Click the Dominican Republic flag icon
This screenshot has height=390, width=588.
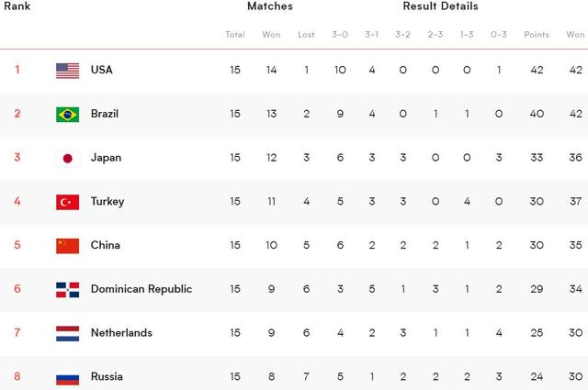(x=67, y=289)
